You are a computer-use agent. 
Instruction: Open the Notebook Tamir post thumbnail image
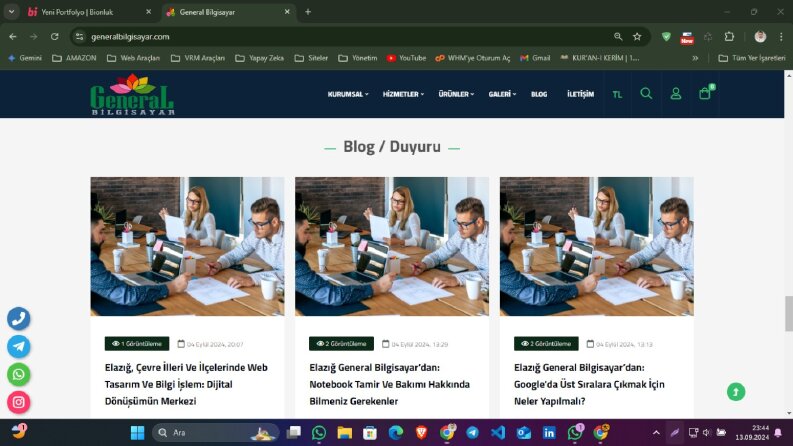[392, 246]
